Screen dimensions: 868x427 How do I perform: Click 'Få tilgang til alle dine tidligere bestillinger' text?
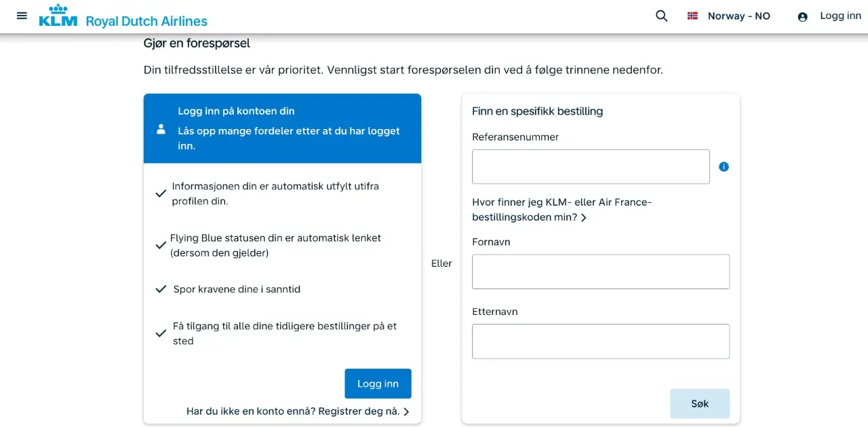point(285,333)
